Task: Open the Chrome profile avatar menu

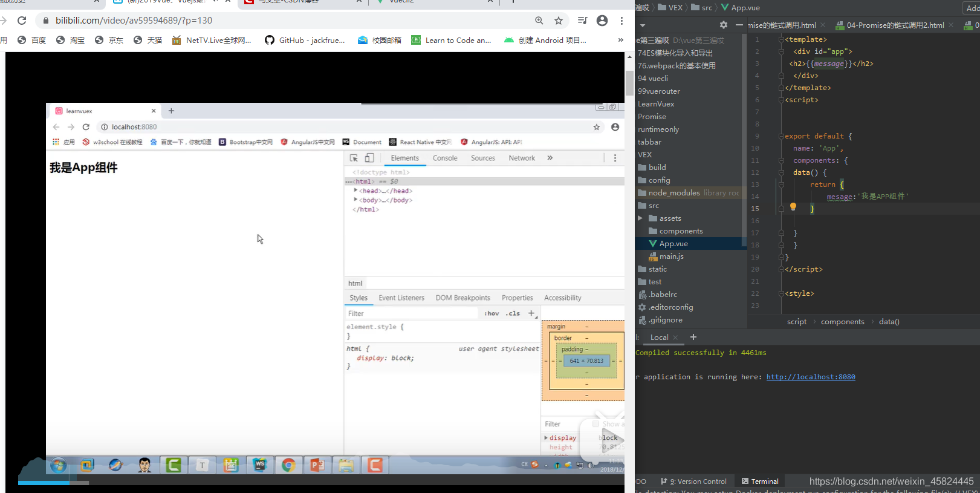Action: [x=602, y=21]
